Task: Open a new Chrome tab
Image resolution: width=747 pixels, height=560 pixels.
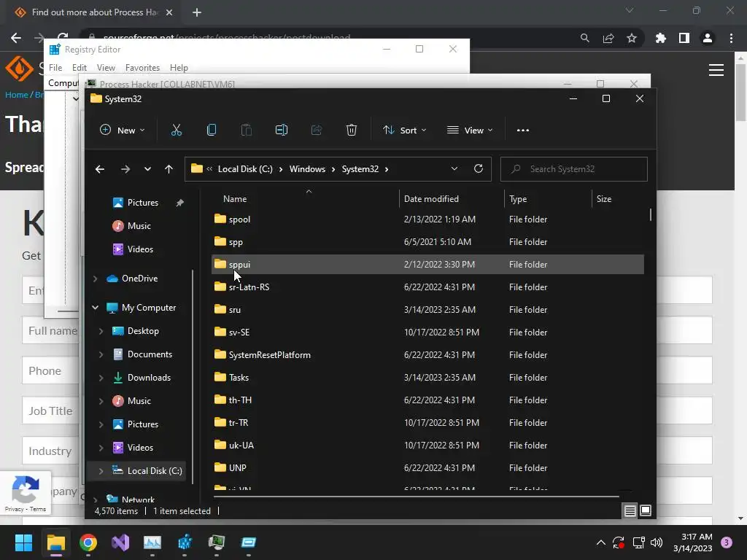Action: click(197, 12)
